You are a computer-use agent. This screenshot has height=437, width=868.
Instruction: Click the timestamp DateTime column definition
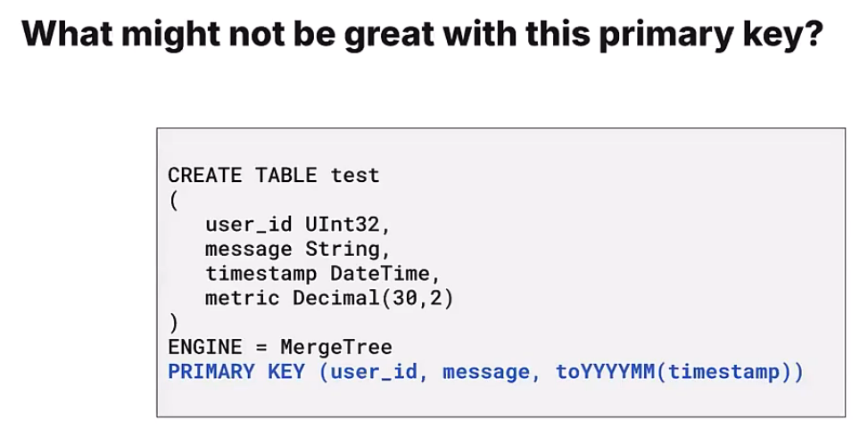(x=323, y=274)
